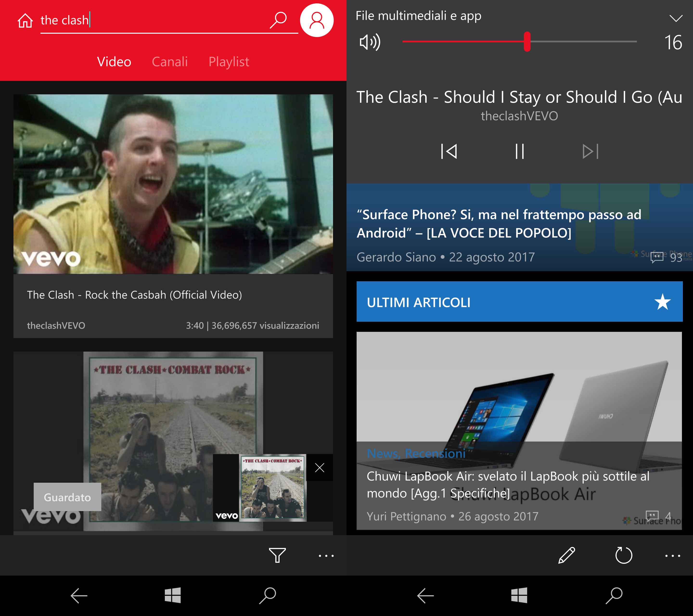Viewport: 693px width, 616px height.
Task: Tap the pencil edit icon
Action: 566,555
